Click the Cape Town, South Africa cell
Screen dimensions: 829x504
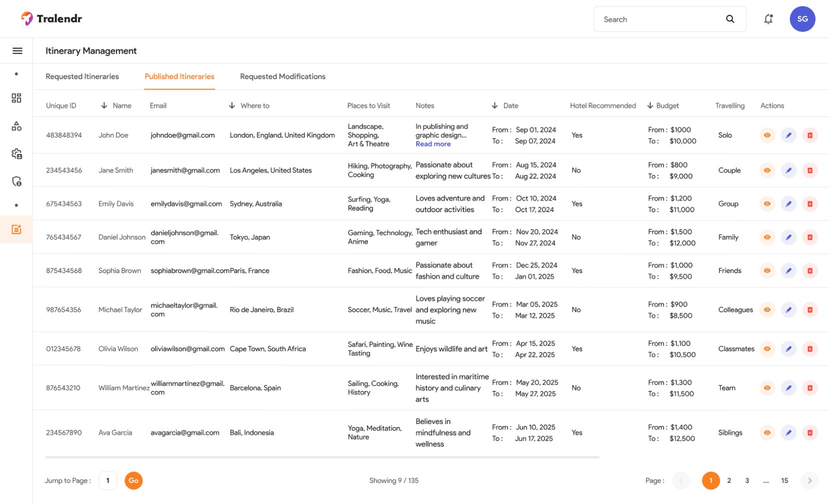[x=268, y=349]
